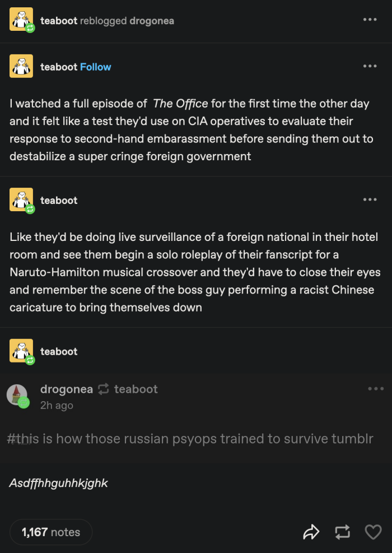Click the teaboot avatar on the surveillance post
This screenshot has height=553, width=392.
[21, 200]
